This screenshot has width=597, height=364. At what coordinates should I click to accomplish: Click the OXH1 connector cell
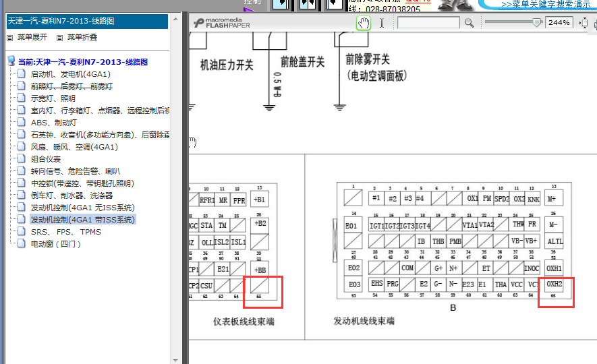[x=554, y=268]
